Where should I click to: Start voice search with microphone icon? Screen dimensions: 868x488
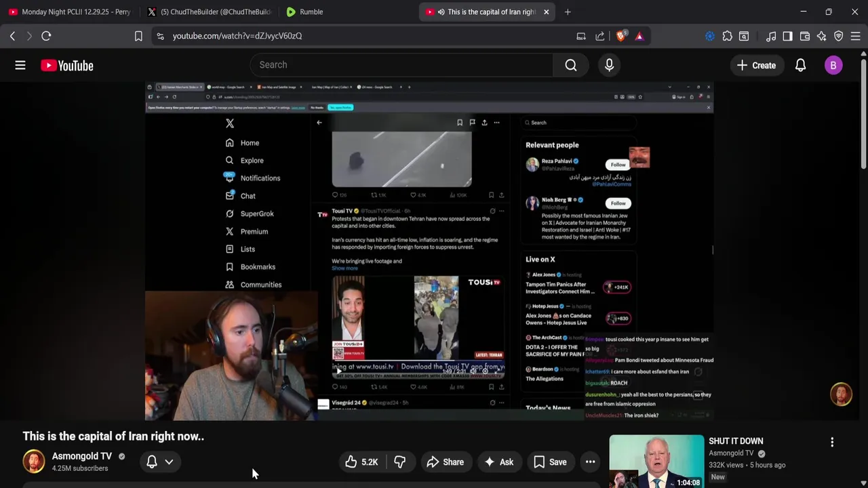609,65
